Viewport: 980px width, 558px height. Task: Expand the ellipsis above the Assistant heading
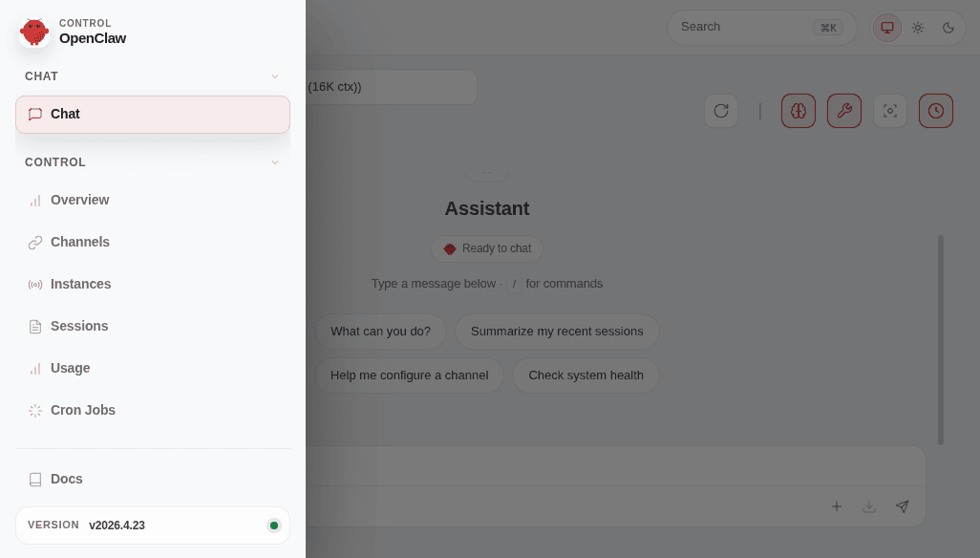click(487, 170)
